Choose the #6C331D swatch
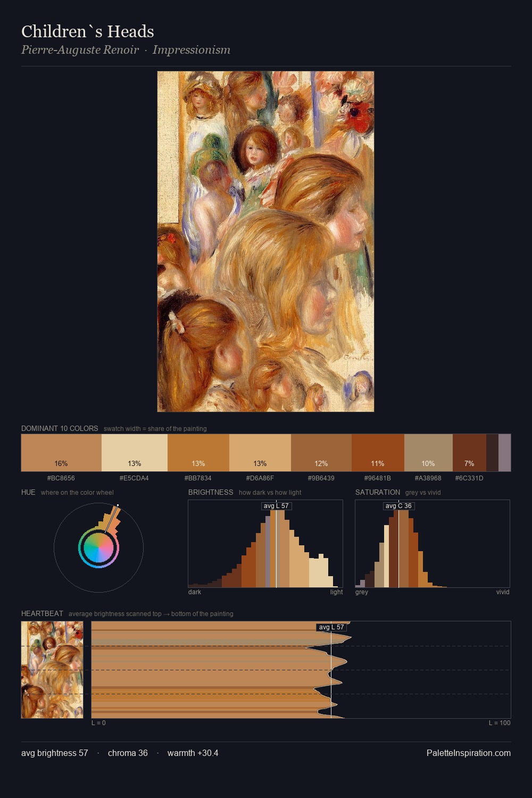The image size is (532, 798). coord(469,453)
